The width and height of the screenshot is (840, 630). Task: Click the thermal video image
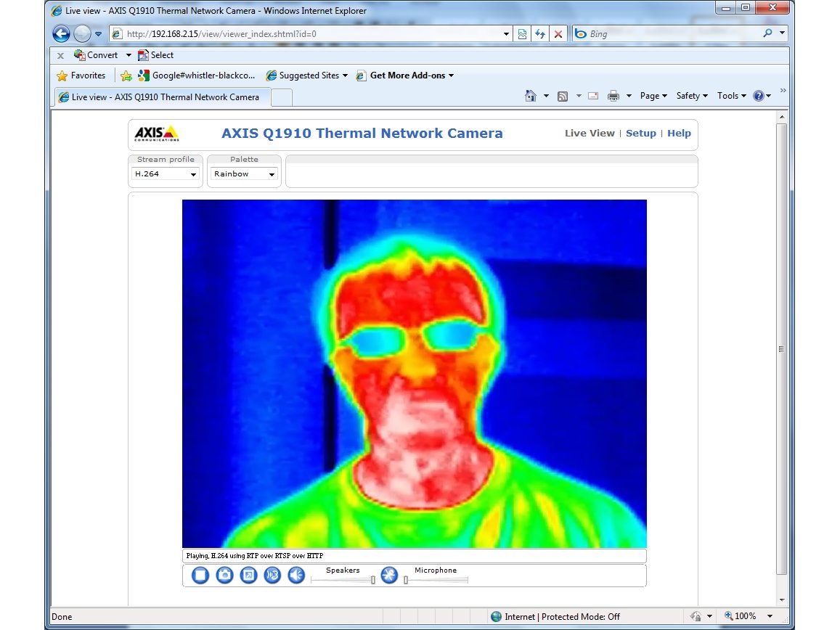tap(414, 373)
